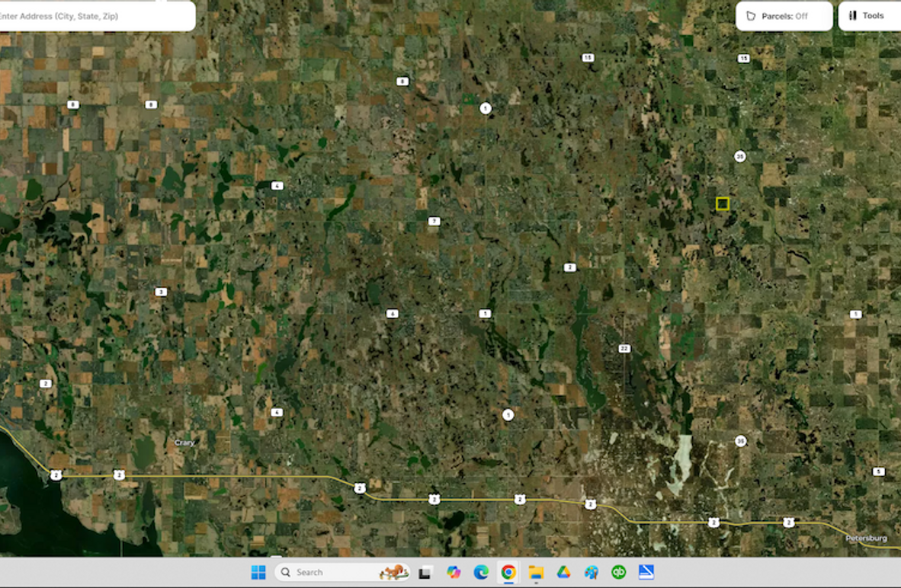The image size is (901, 588).
Task: Open File Explorer from the taskbar
Action: pyautogui.click(x=536, y=572)
